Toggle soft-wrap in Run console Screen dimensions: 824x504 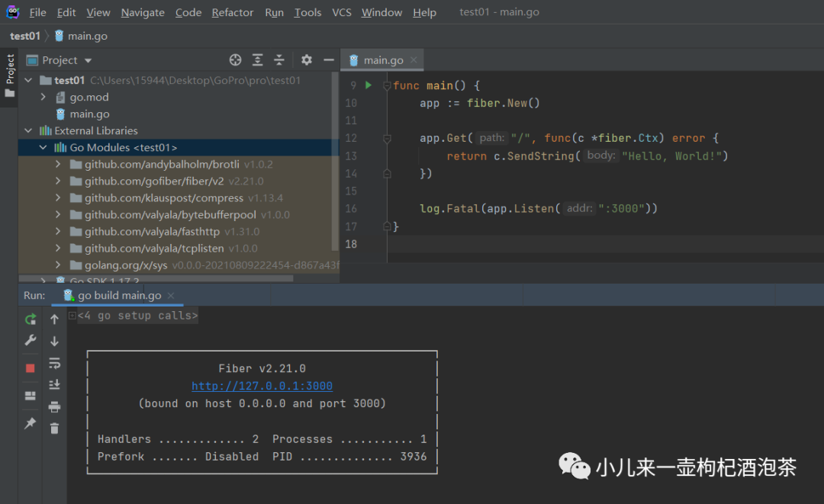(x=54, y=363)
